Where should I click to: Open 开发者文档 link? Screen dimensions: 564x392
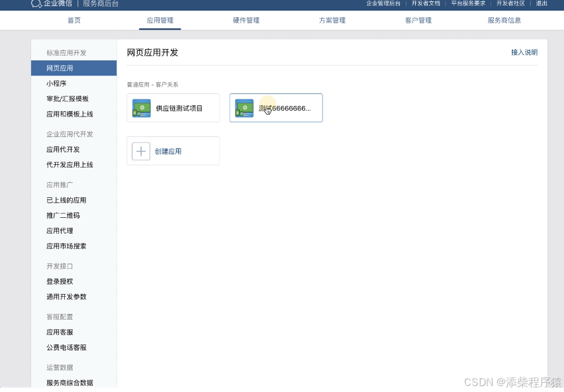point(426,3)
